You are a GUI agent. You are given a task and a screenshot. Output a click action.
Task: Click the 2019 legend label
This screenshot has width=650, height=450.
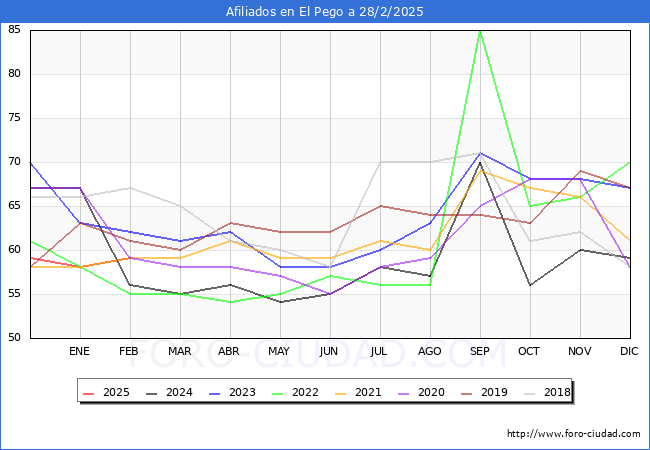point(494,392)
